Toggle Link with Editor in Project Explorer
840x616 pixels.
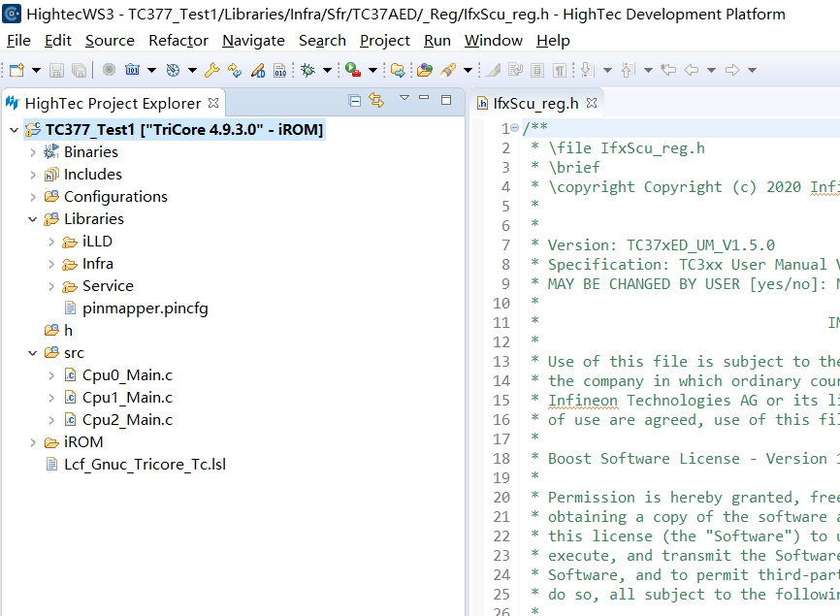pyautogui.click(x=376, y=101)
